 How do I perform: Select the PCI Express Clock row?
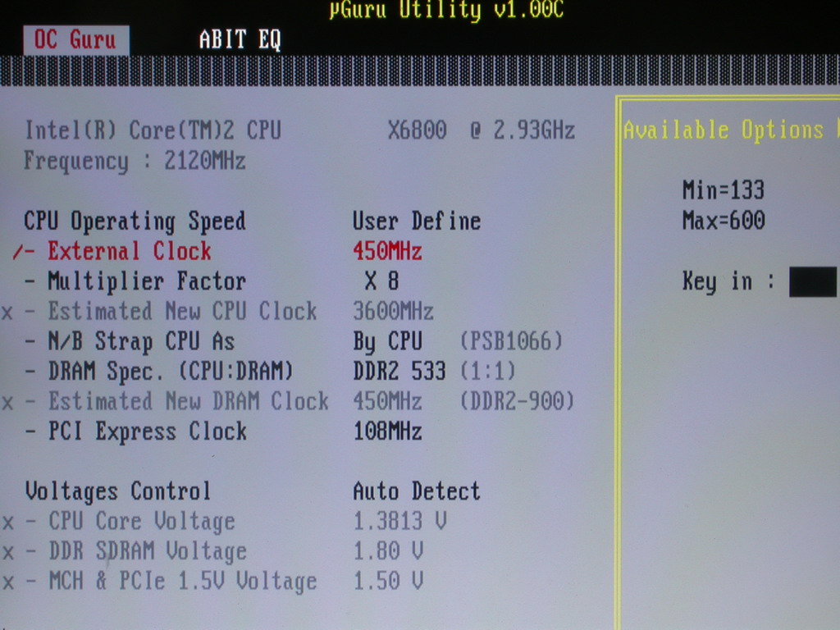148,431
